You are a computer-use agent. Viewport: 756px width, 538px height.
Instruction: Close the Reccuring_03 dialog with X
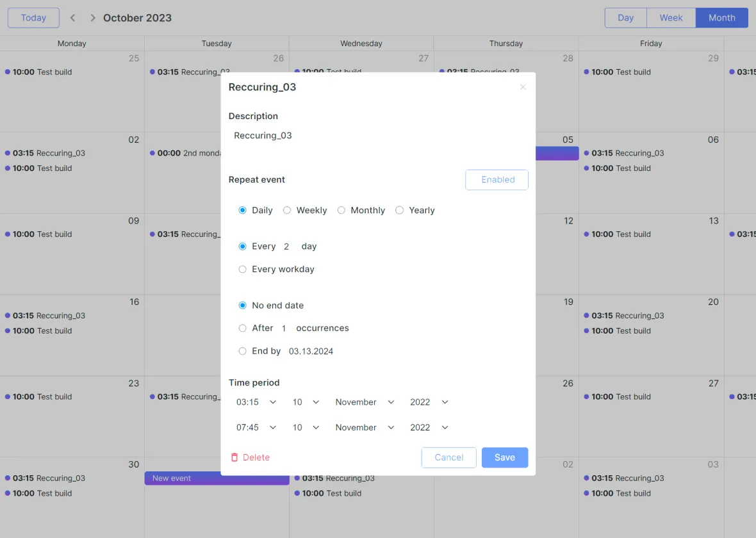(x=523, y=87)
